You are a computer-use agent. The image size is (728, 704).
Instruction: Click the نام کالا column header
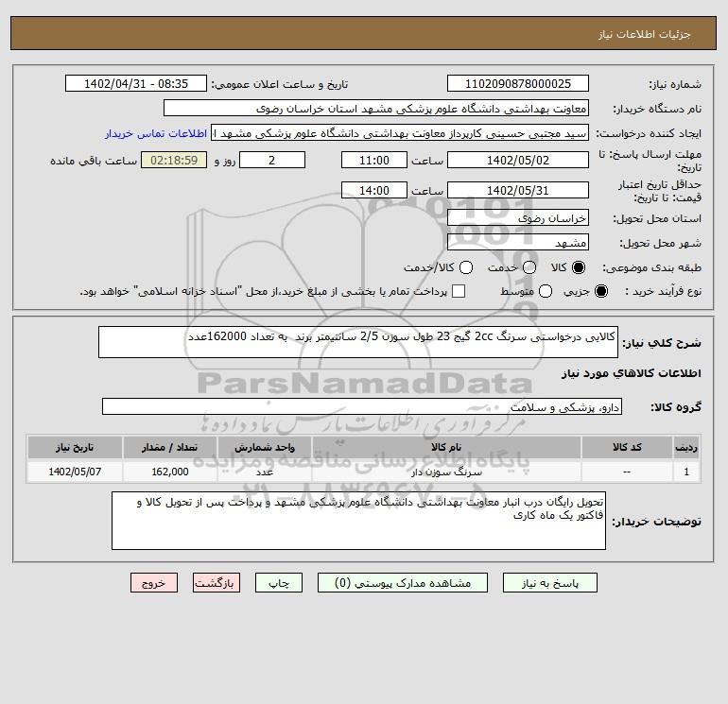(x=446, y=447)
